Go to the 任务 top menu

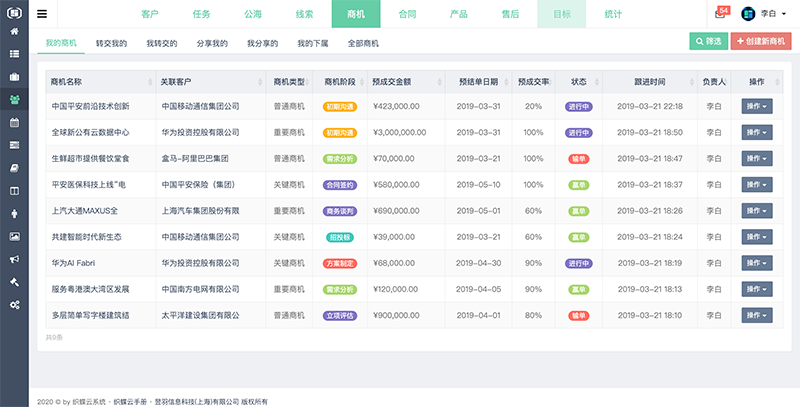click(202, 14)
